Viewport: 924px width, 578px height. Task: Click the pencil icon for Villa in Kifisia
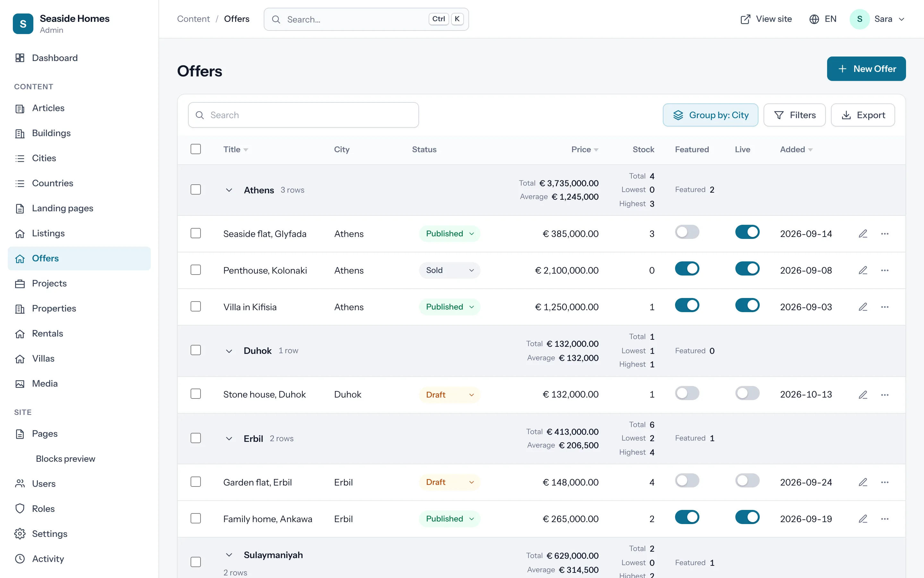tap(863, 307)
